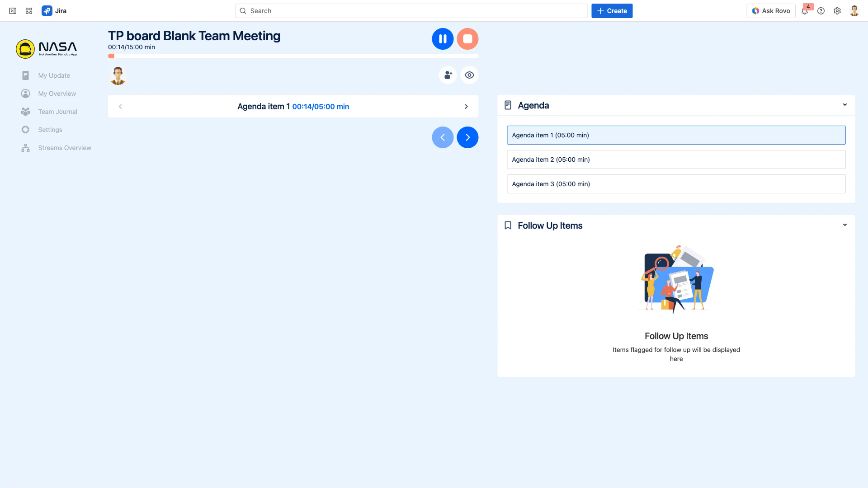
Task: Open NASA app Settings
Action: point(50,130)
